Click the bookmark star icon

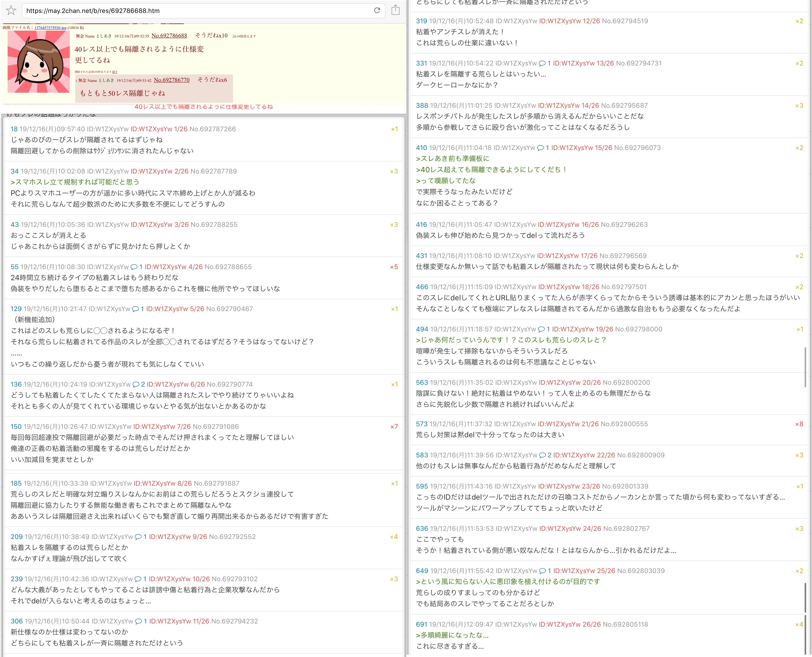tap(11, 10)
